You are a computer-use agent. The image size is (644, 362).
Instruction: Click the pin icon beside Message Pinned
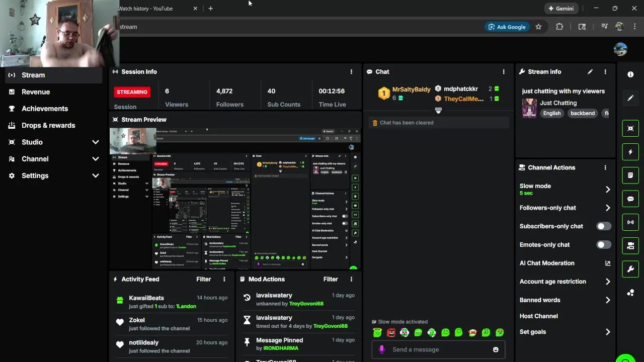247,342
